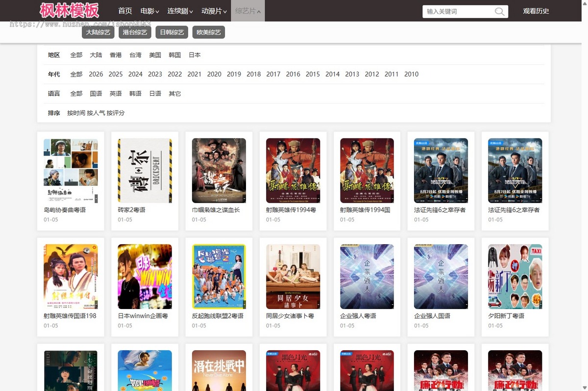Click the title text 岛屿协奏曲粤语

pos(65,210)
